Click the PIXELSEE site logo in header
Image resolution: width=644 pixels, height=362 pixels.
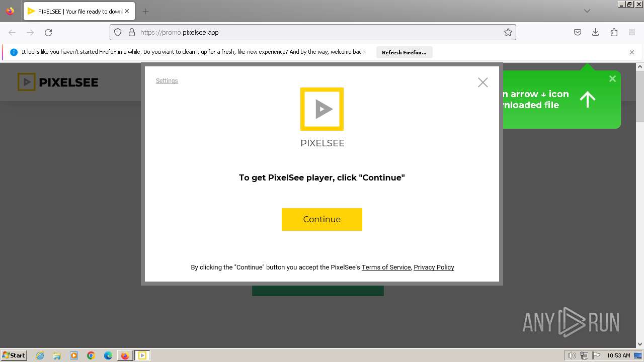tap(58, 82)
